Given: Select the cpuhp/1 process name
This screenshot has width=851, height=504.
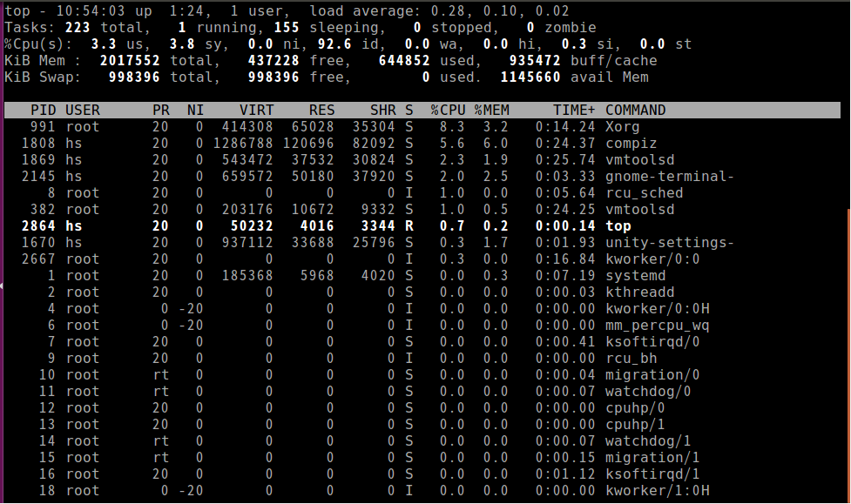Looking at the screenshot, I should pyautogui.click(x=635, y=425).
